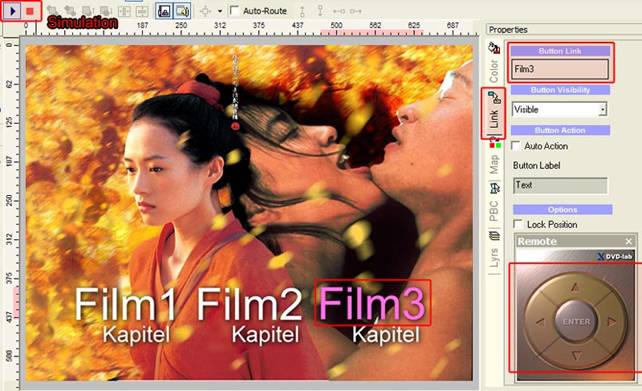Image resolution: width=642 pixels, height=391 pixels.
Task: Click the Button Action section header
Action: pyautogui.click(x=560, y=130)
